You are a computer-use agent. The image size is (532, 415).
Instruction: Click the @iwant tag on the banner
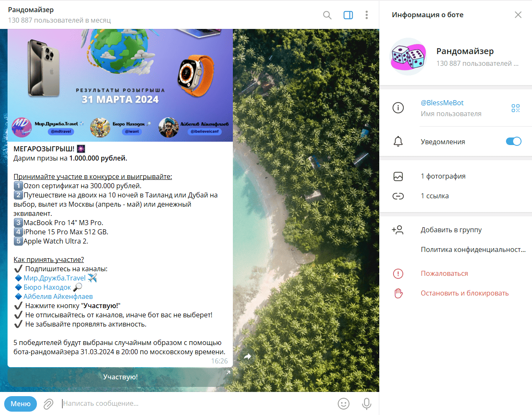coord(132,131)
